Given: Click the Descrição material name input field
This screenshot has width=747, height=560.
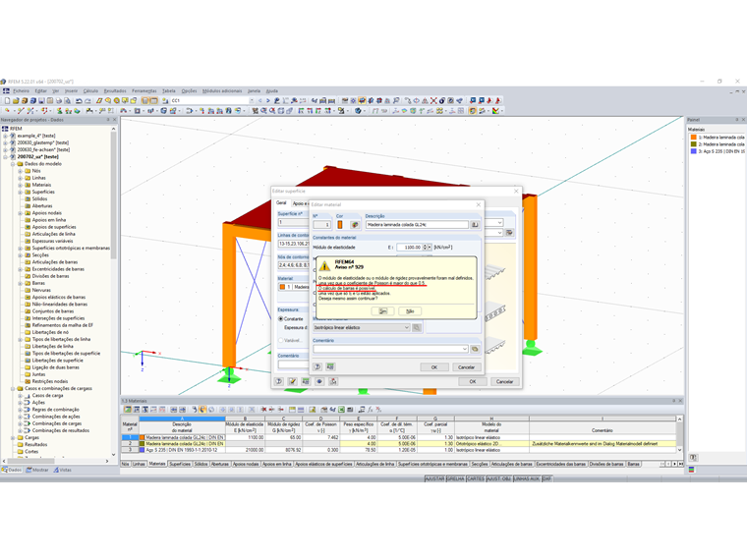Looking at the screenshot, I should click(417, 224).
